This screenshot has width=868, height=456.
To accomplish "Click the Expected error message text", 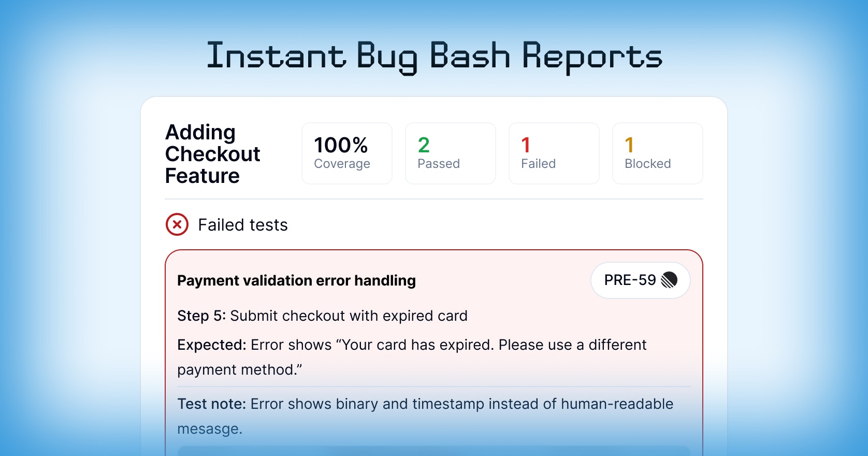I will [x=412, y=357].
